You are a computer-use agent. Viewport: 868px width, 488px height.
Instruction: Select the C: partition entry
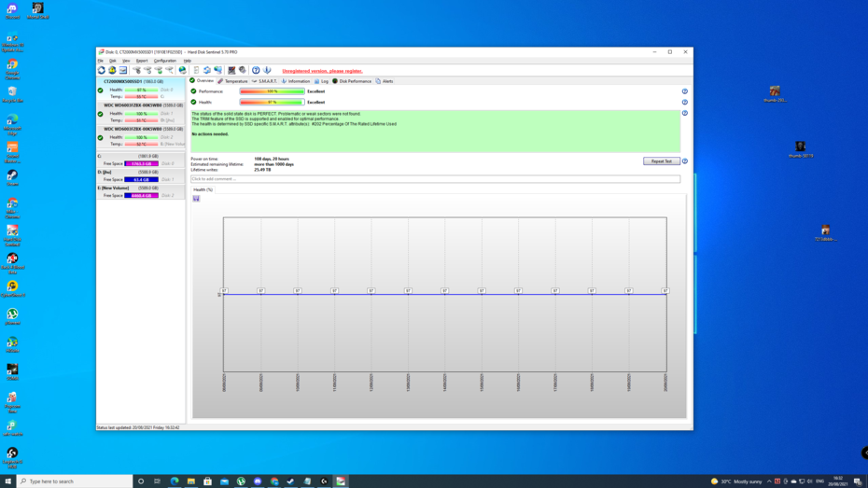click(141, 160)
